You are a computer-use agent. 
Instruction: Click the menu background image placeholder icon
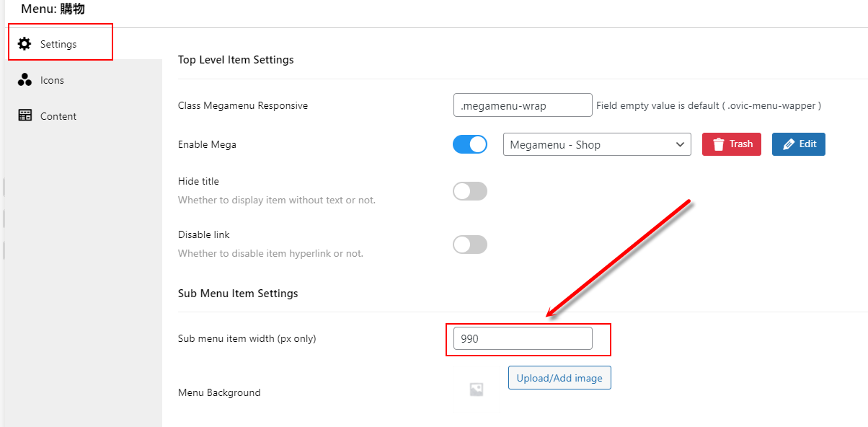coord(476,389)
